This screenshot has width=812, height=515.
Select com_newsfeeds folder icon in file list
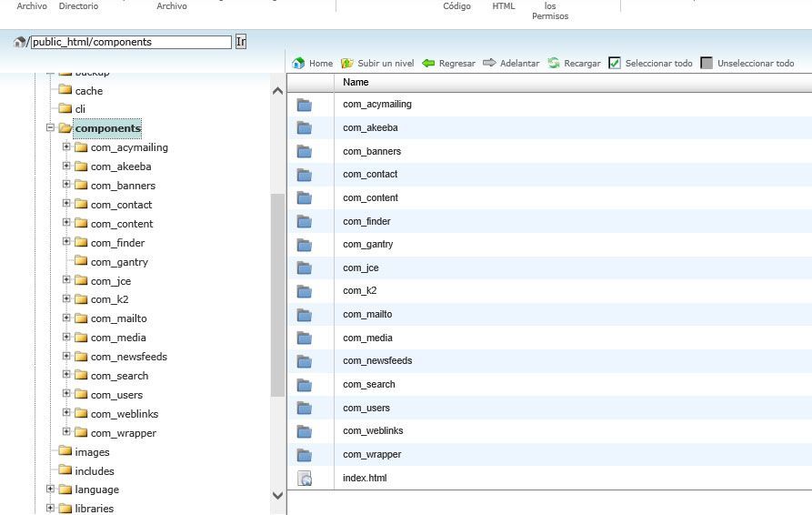(305, 361)
